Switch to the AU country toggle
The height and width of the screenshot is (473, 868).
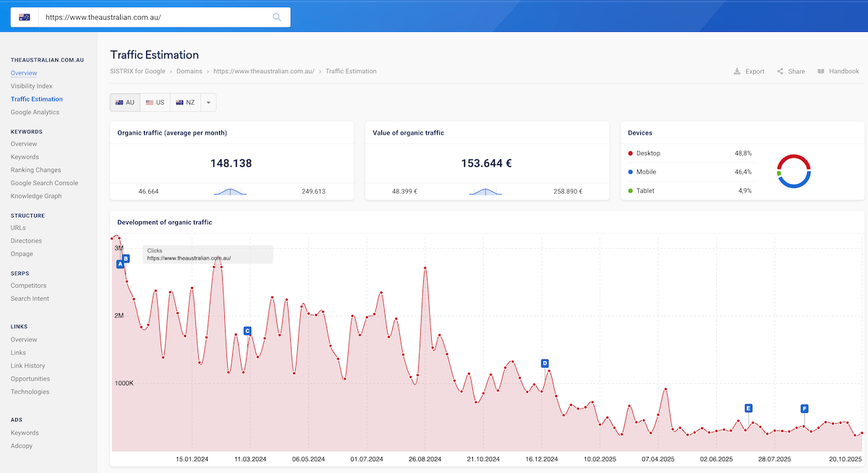[124, 103]
